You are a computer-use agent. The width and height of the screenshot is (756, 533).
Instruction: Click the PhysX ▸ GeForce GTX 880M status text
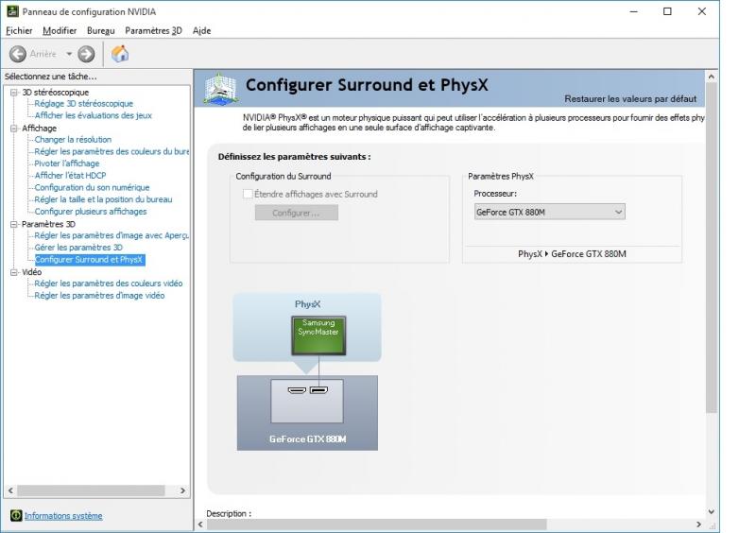tap(572, 254)
